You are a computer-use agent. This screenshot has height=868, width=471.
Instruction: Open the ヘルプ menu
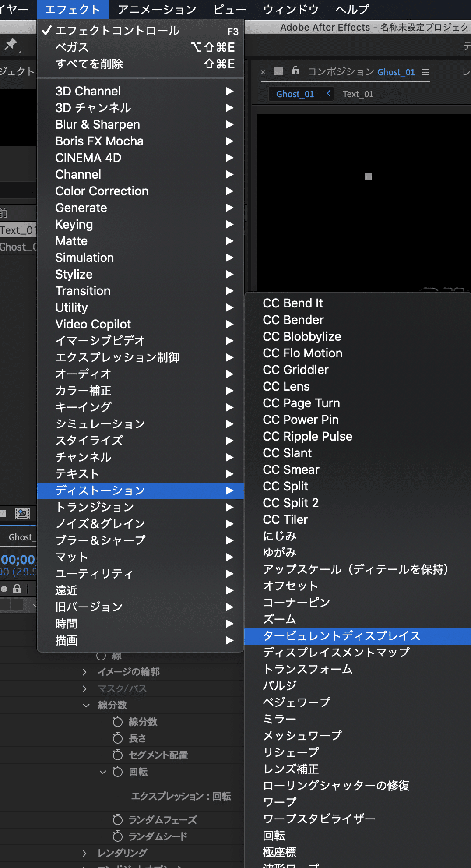pos(352,9)
